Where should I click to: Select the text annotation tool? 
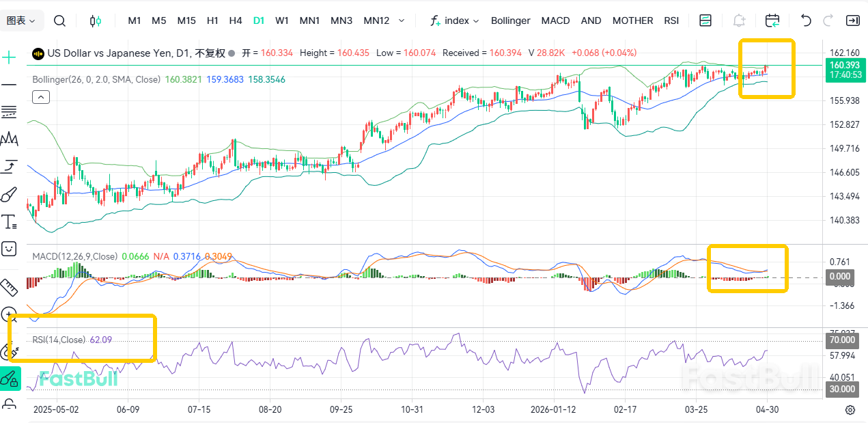tap(9, 221)
